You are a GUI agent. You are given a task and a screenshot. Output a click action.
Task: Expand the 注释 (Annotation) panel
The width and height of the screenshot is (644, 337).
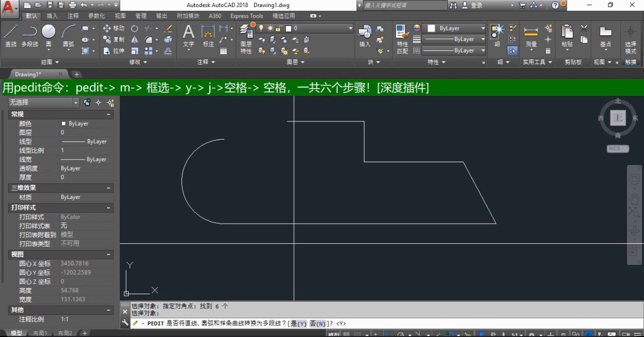pyautogui.click(x=206, y=62)
